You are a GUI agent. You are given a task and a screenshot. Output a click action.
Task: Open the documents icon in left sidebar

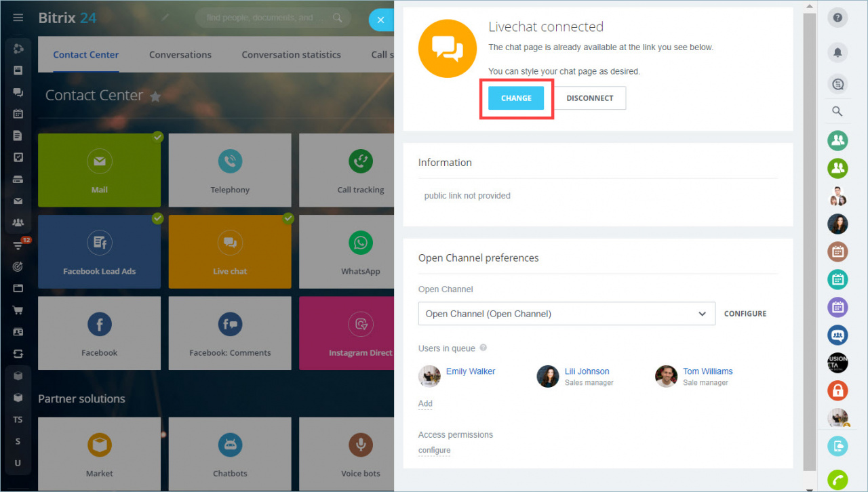pos(18,136)
